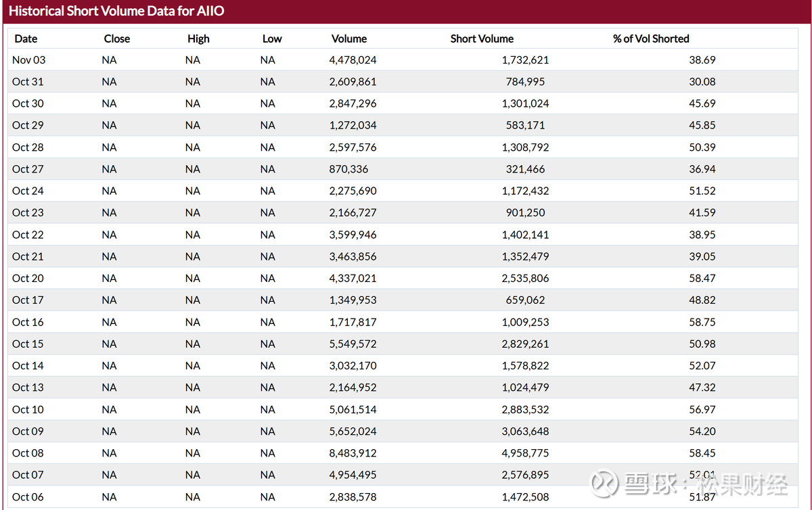Select the 58.75 percent shorted cell
Viewport: 812px width, 510px height.
tap(702, 322)
